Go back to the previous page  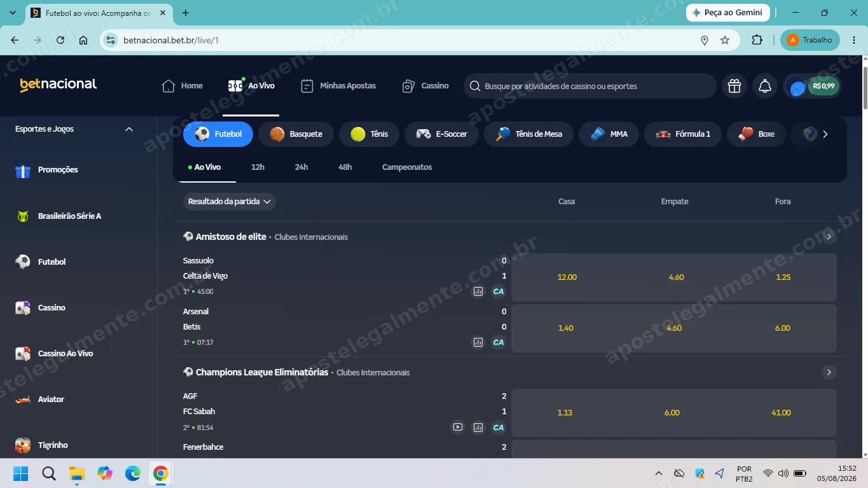point(15,40)
